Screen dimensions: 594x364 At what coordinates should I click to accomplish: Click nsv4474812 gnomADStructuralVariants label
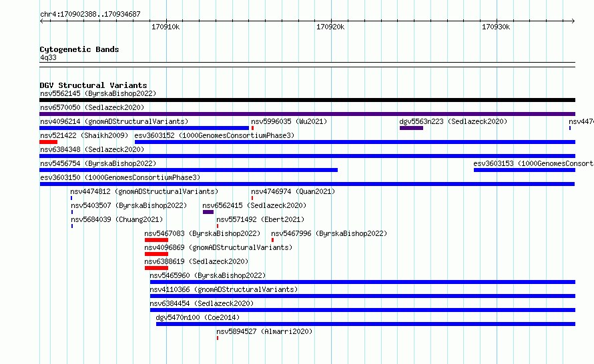coord(144,191)
